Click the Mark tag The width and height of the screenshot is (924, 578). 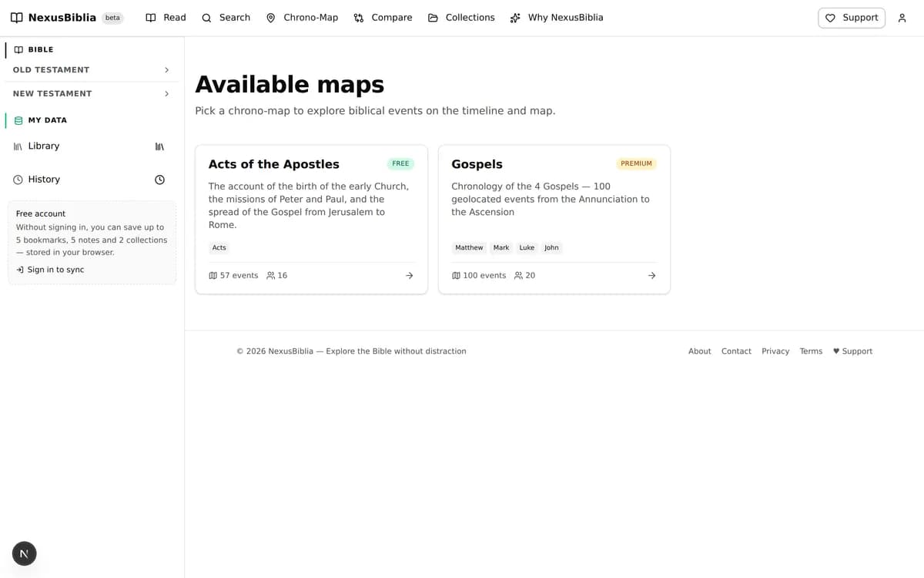click(501, 248)
